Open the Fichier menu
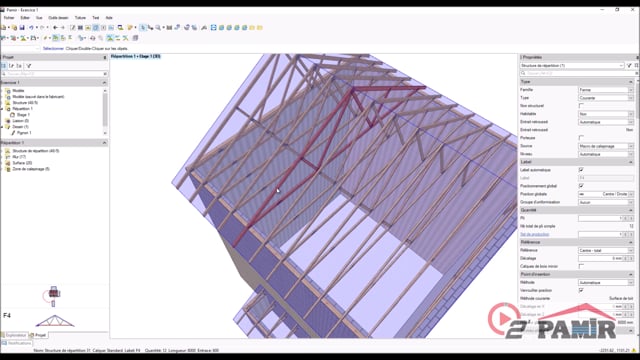The image size is (640, 360). click(9, 18)
